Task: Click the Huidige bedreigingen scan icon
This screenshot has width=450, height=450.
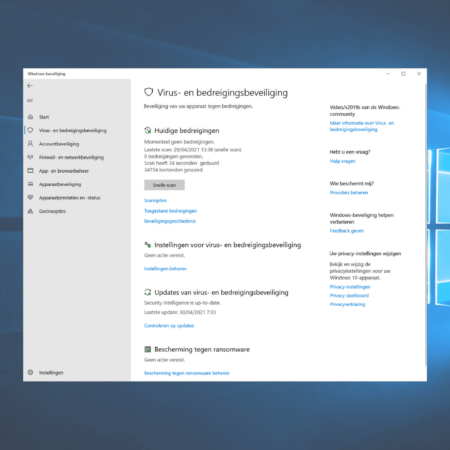Action: tap(148, 130)
